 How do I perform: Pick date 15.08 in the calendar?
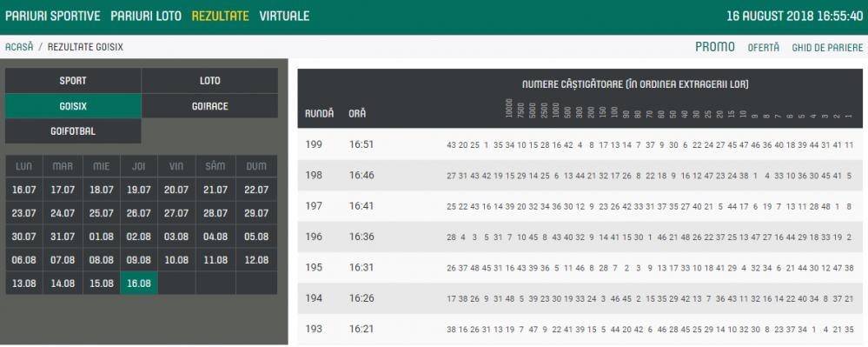tap(102, 284)
